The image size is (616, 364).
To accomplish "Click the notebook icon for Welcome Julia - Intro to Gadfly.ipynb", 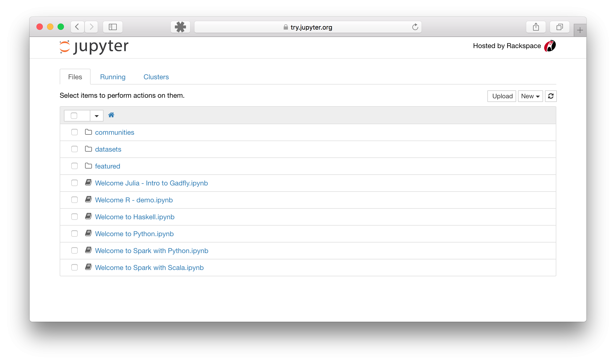I will click(x=88, y=183).
